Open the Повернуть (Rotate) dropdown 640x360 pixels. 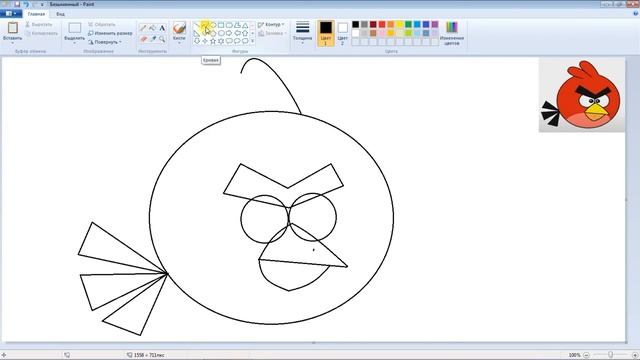click(105, 42)
